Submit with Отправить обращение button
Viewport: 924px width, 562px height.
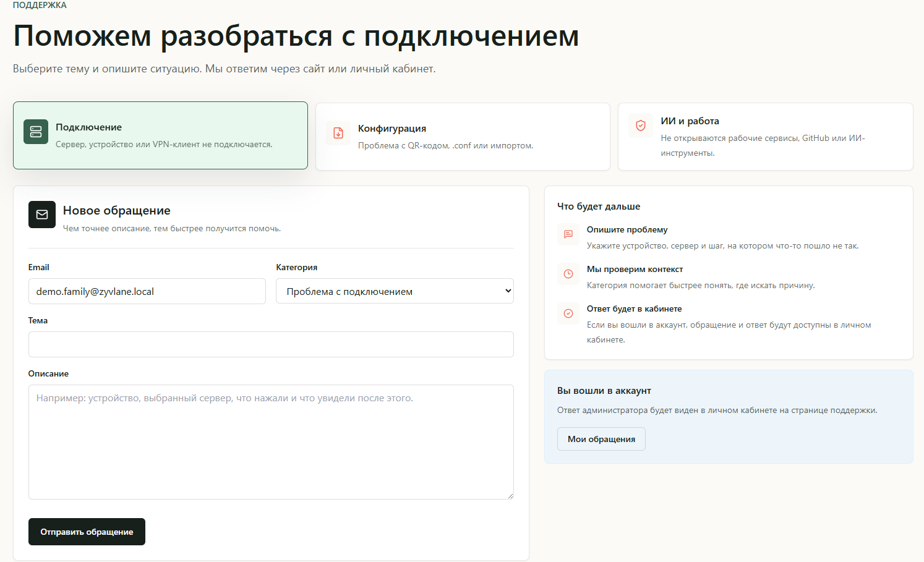pyautogui.click(x=87, y=532)
